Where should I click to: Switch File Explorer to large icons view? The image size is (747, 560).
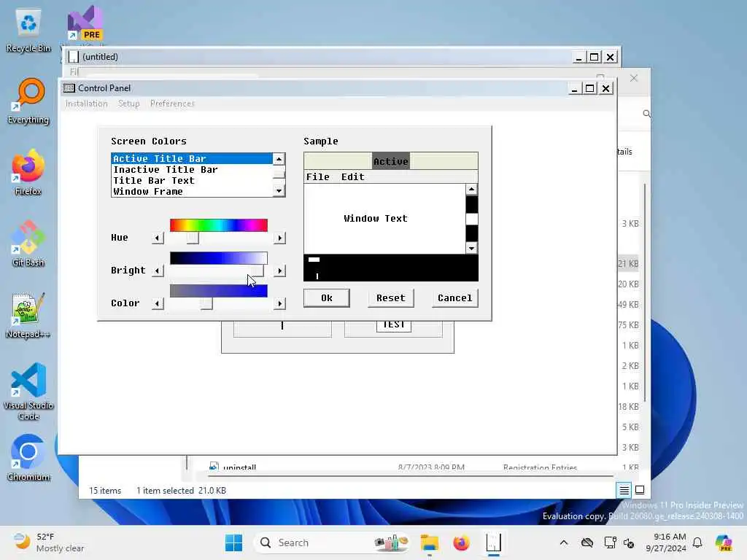(x=640, y=490)
